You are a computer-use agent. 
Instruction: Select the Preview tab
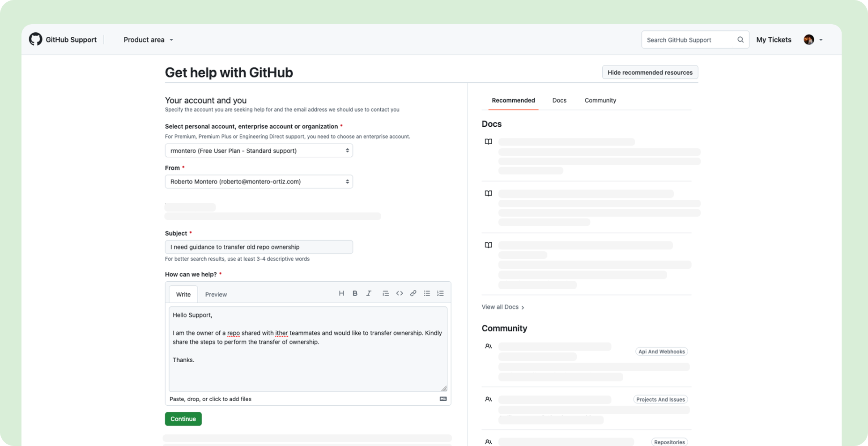(x=216, y=294)
